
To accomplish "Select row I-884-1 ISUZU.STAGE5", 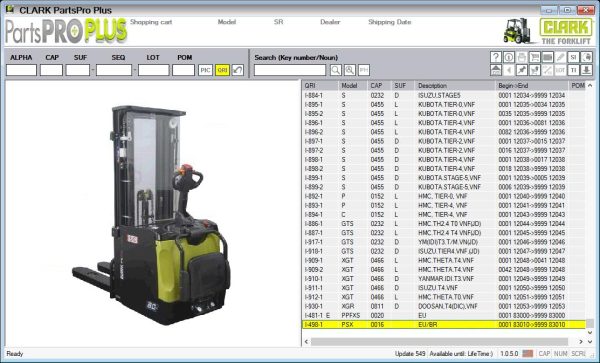I will coord(444,95).
